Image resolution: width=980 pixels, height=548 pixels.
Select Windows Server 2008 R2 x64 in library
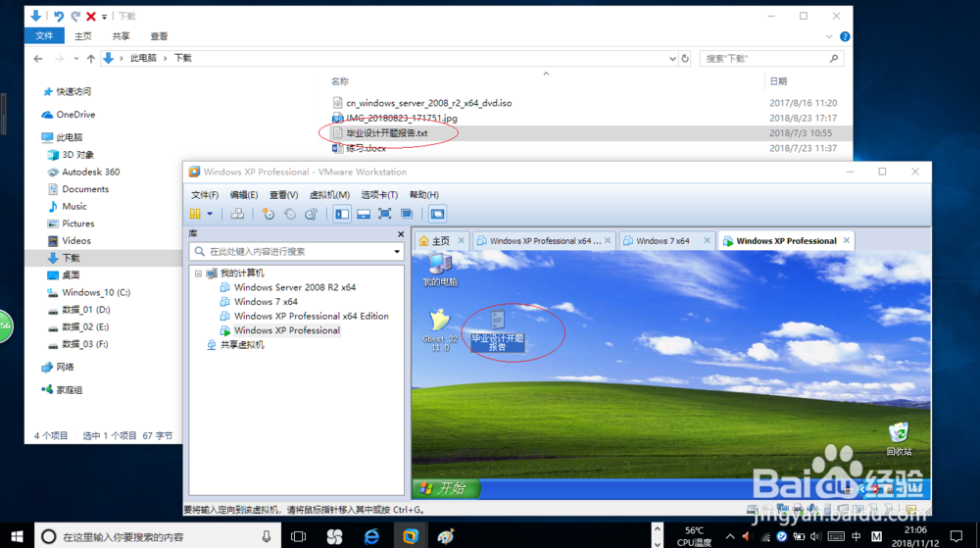294,287
